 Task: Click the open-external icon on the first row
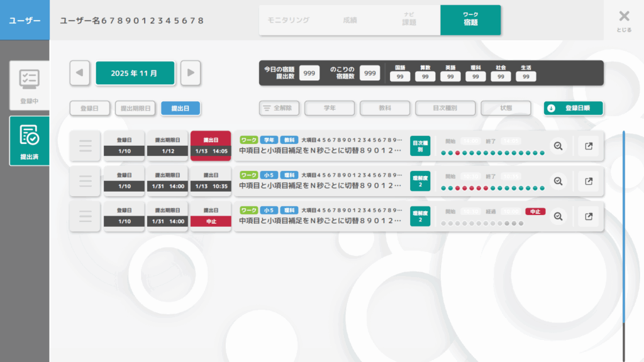pyautogui.click(x=589, y=146)
